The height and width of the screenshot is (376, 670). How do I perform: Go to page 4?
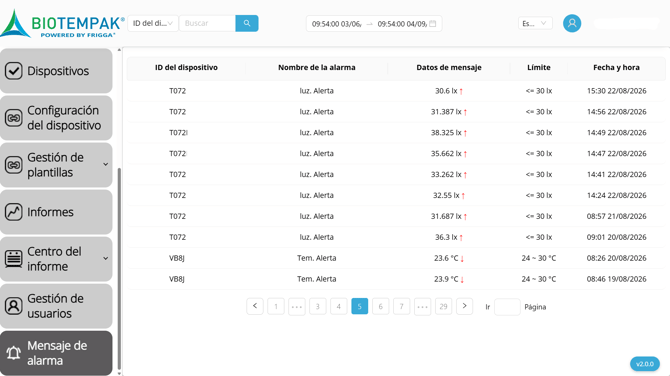(x=338, y=306)
